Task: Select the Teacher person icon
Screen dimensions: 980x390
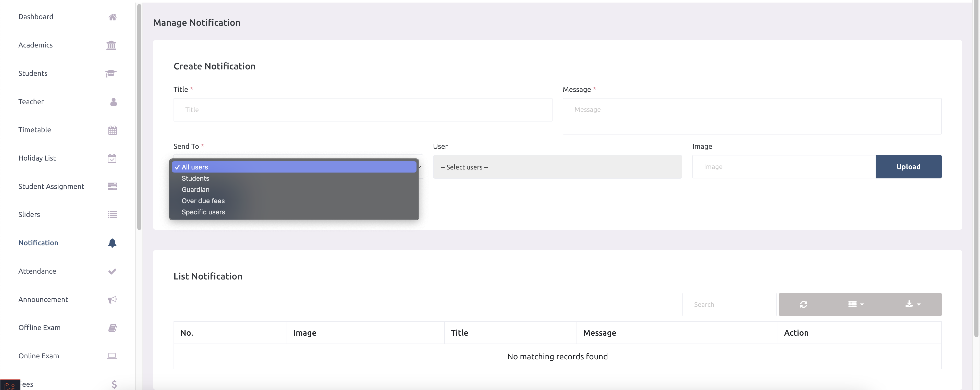Action: pyautogui.click(x=113, y=102)
